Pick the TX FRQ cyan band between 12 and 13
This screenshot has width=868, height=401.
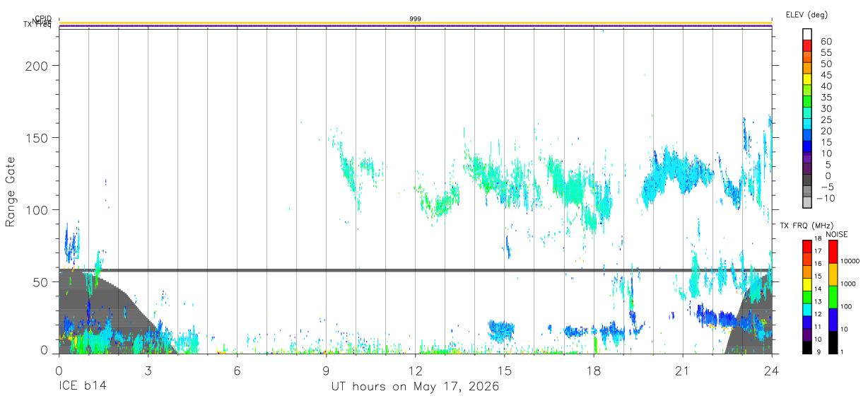[x=807, y=310]
